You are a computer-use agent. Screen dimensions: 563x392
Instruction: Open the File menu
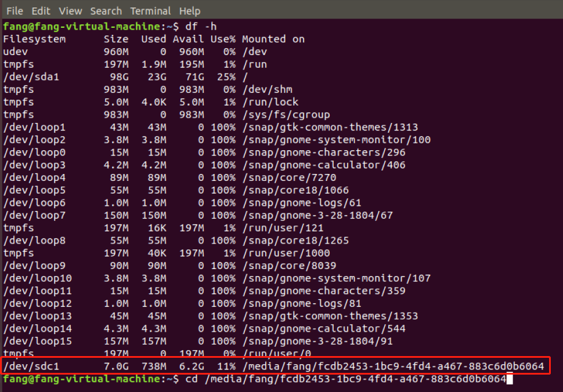pos(15,11)
